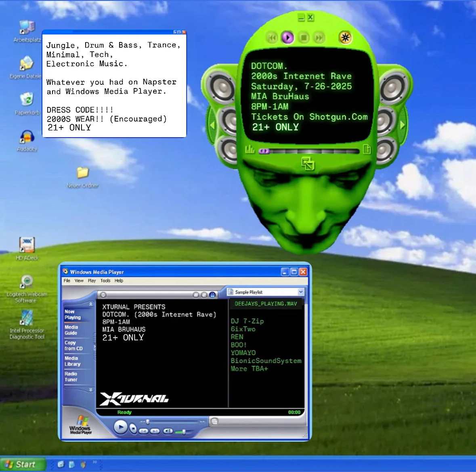Click the XTURNAL logo in WMP
The width and height of the screenshot is (476, 472).
(x=134, y=399)
